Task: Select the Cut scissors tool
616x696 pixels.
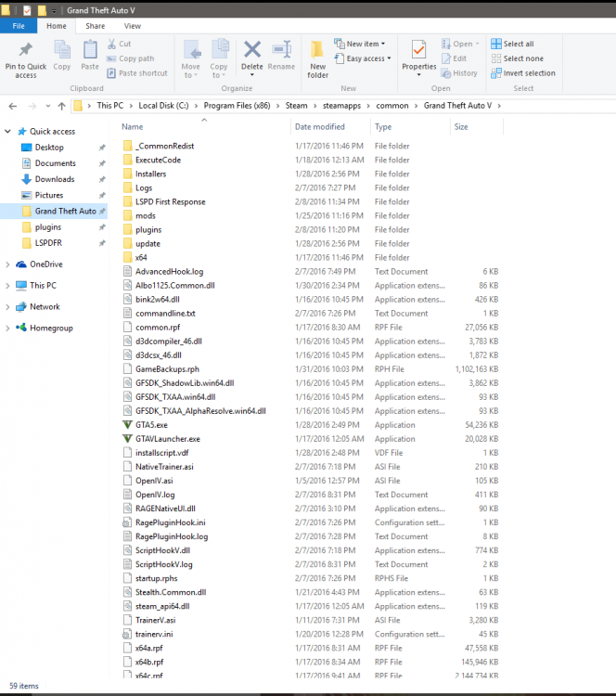Action: tap(119, 44)
